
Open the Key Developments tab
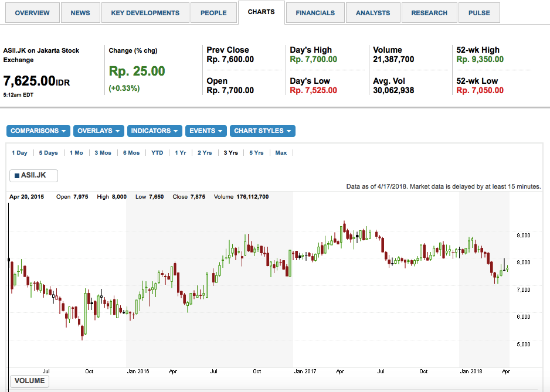point(145,13)
